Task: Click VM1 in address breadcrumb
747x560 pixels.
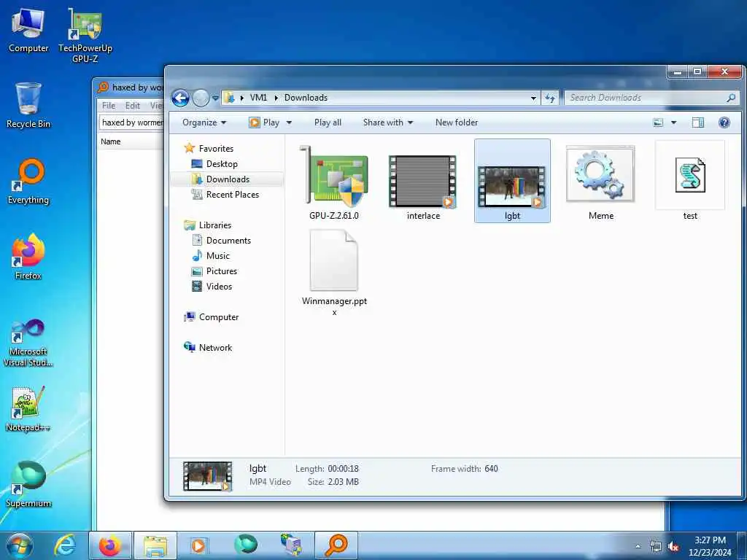Action: pos(258,98)
